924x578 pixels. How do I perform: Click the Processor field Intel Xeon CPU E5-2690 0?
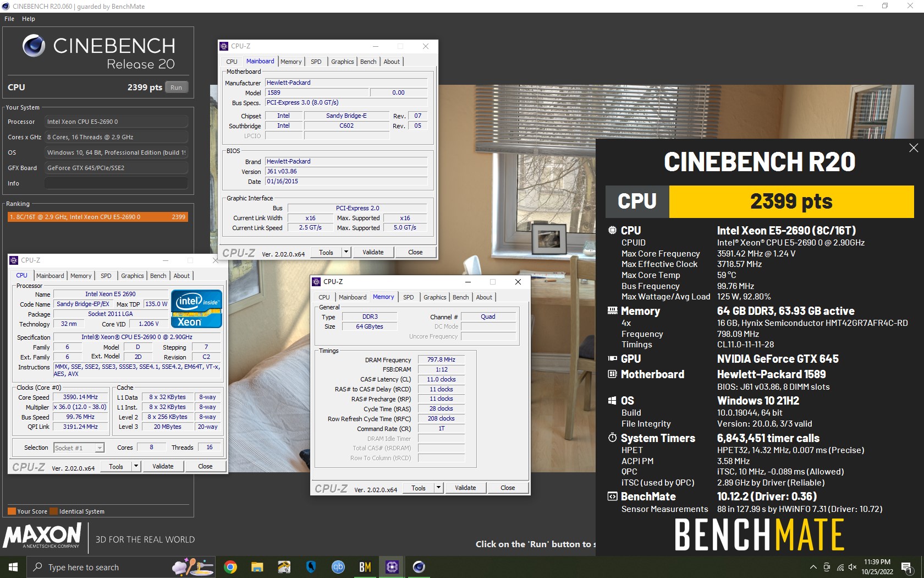point(116,122)
